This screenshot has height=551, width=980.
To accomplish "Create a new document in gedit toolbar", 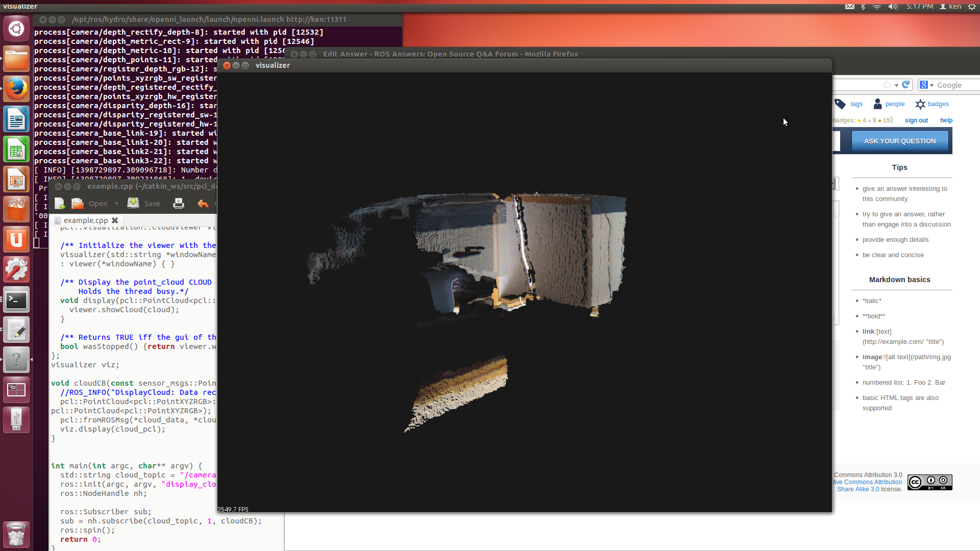I will [x=60, y=204].
